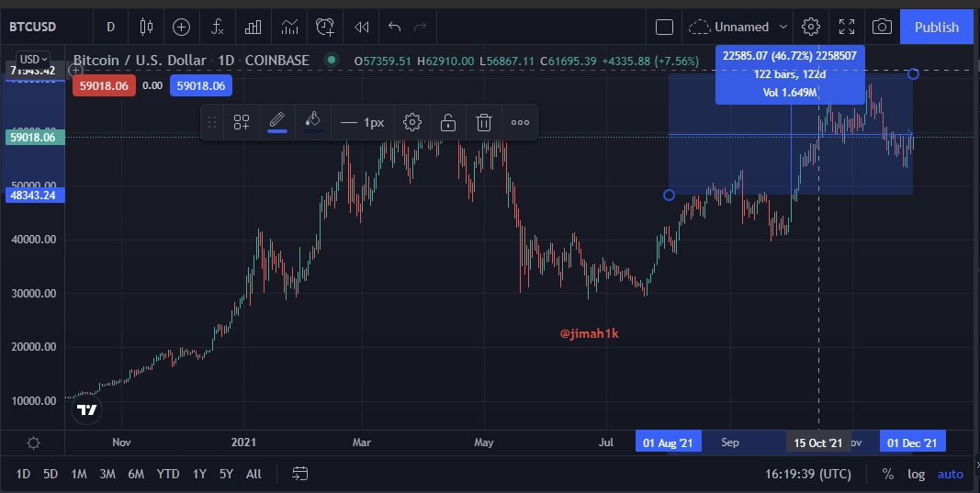The height and width of the screenshot is (493, 980).
Task: Select the YTD time range
Action: (x=168, y=475)
